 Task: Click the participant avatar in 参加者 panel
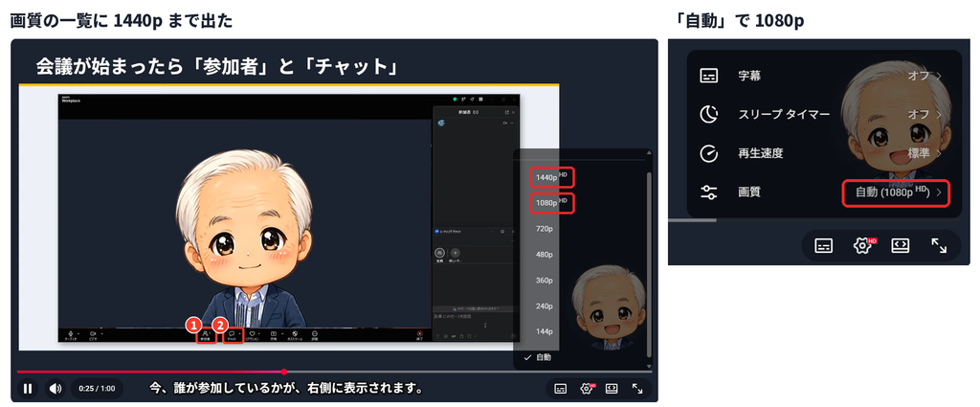[x=442, y=123]
